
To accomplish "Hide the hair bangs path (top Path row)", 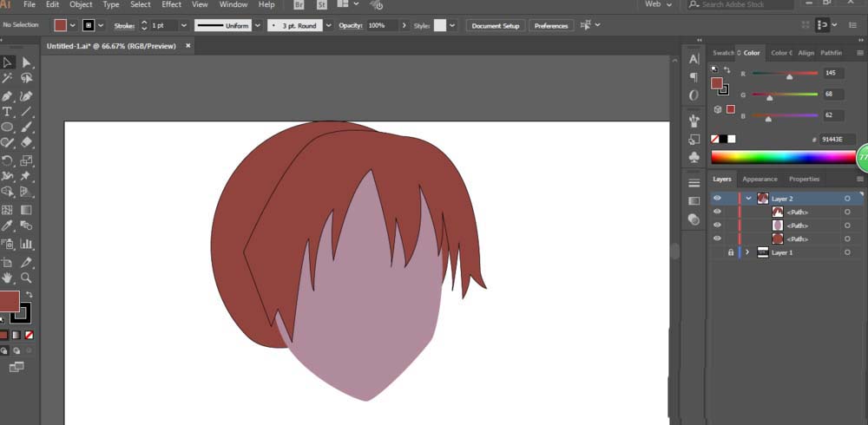I will pyautogui.click(x=718, y=212).
